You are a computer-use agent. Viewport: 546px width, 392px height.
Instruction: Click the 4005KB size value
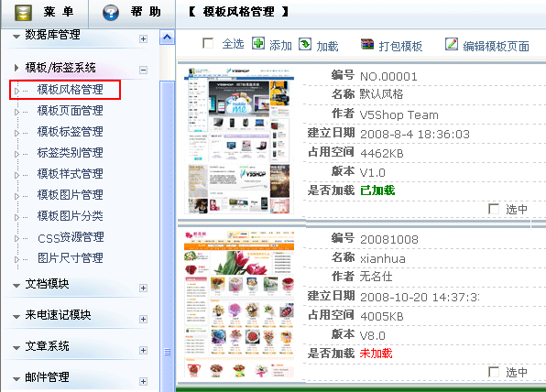[x=382, y=316]
